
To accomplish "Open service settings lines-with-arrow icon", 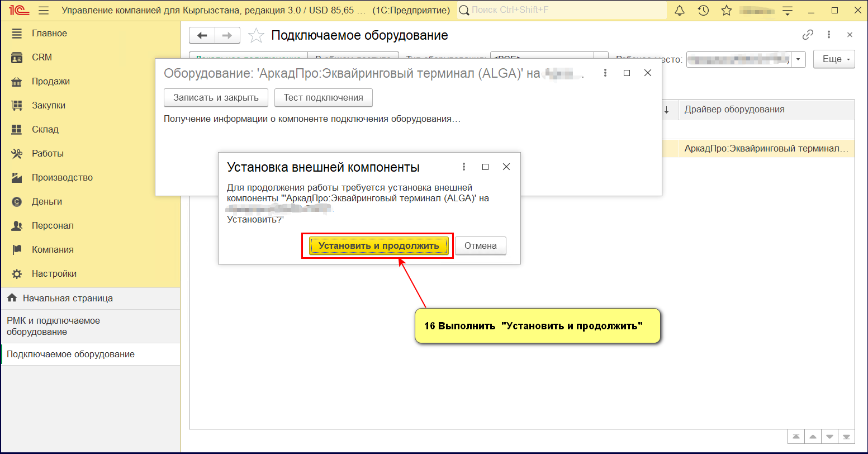I will point(788,11).
